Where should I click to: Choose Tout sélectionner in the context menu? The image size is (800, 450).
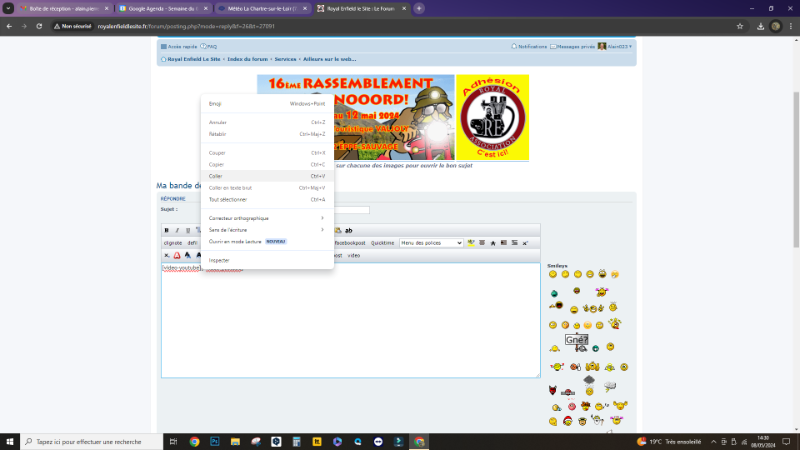tap(267, 199)
